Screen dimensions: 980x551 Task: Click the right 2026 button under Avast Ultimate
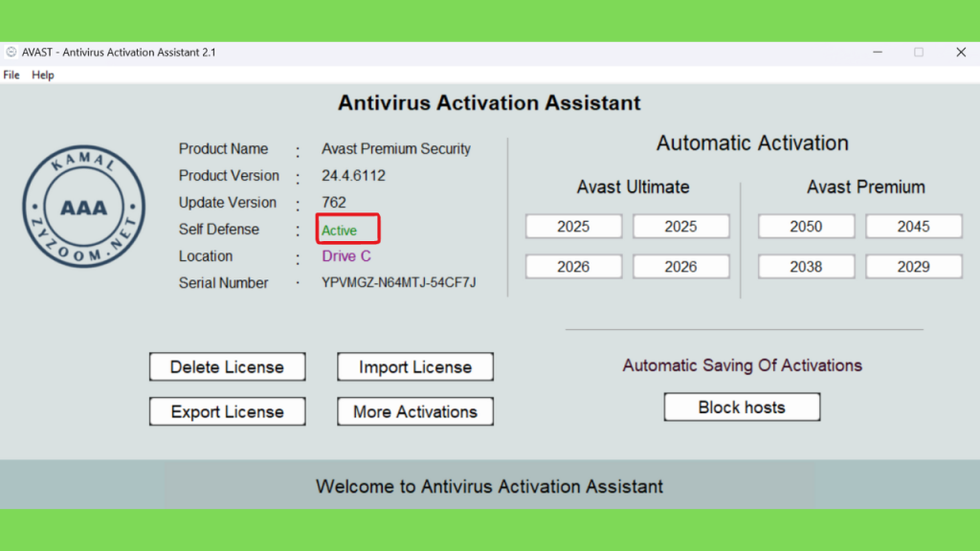(x=681, y=267)
